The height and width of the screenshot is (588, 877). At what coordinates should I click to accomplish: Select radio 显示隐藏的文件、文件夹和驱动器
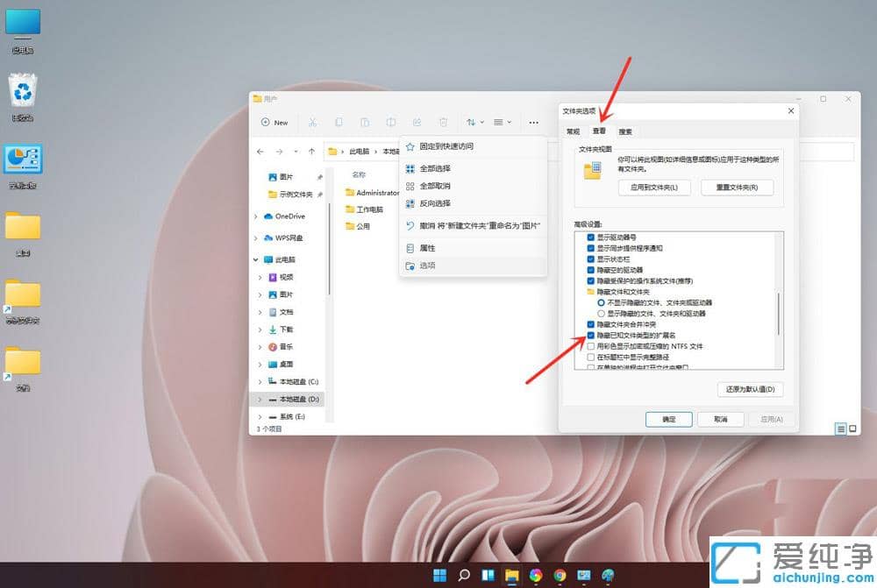pyautogui.click(x=602, y=313)
